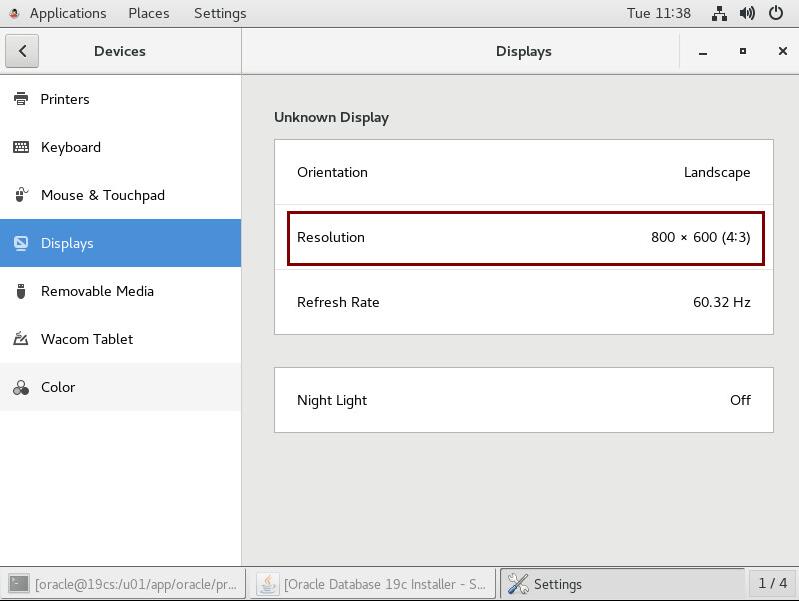This screenshot has width=799, height=601.
Task: Open Wacom Tablet settings icon
Action: (x=21, y=339)
